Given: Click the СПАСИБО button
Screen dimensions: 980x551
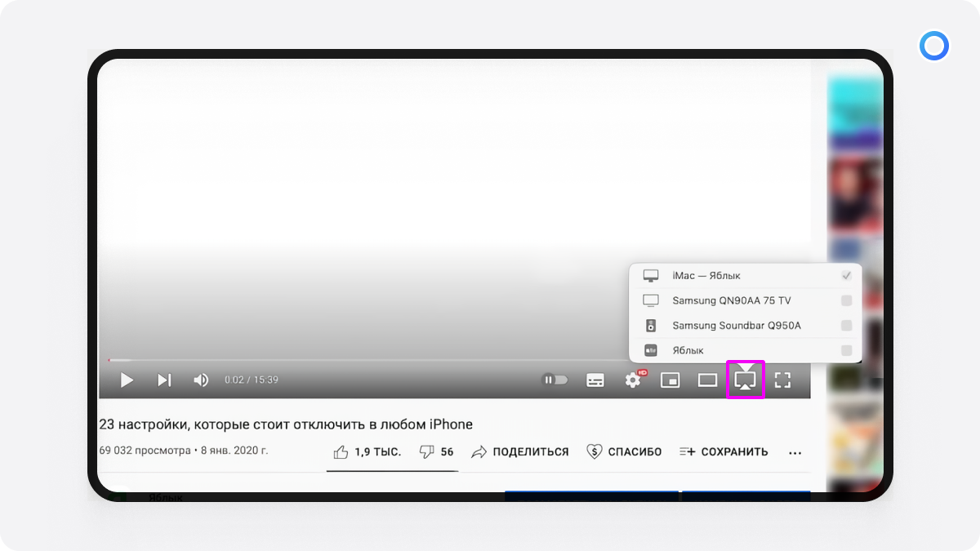Looking at the screenshot, I should click(x=624, y=451).
